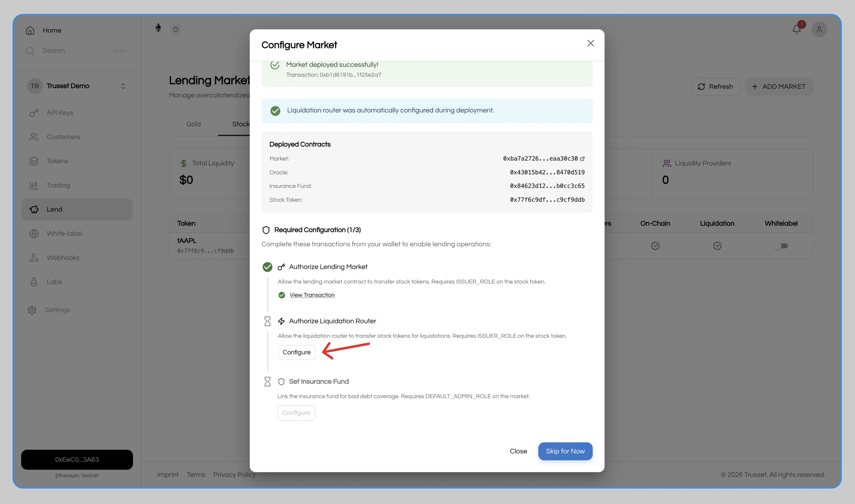Open API Keys from the sidebar key icon
The height and width of the screenshot is (504, 855).
(34, 113)
